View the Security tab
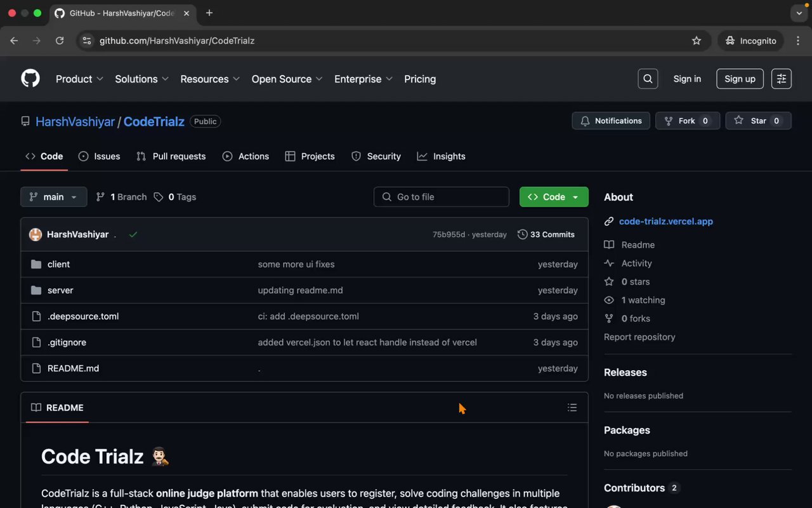Screen dimensions: 812x508 click(376, 156)
